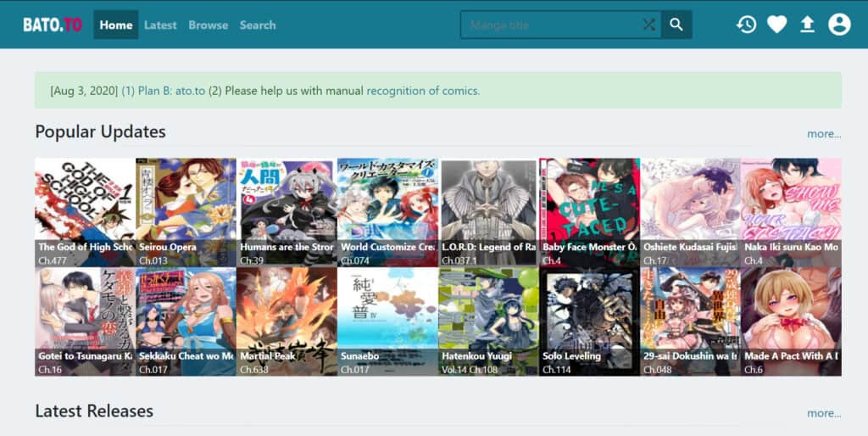
Task: Open the Search navigation tab
Action: (x=258, y=25)
